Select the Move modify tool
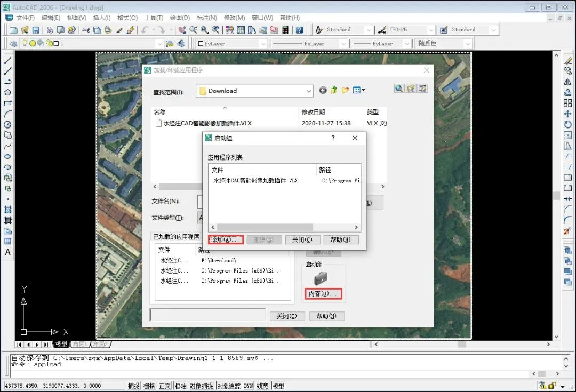 [568, 114]
